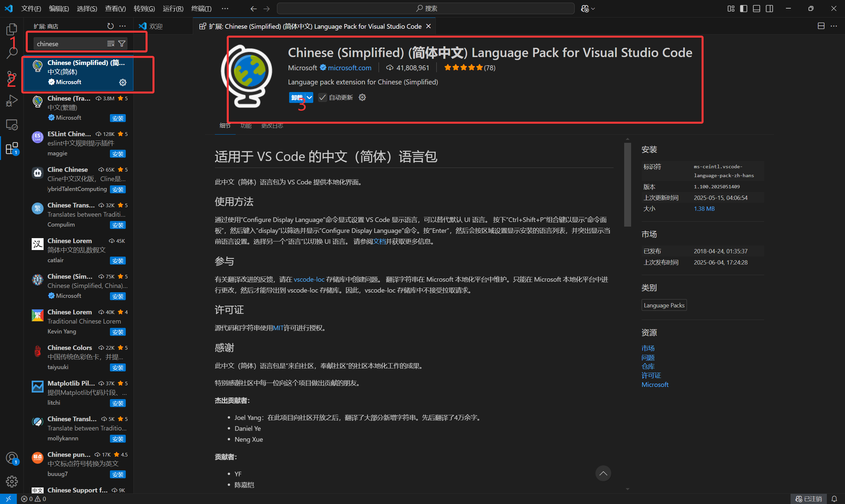Open the Explorer view in activity bar
845x504 pixels.
pyautogui.click(x=12, y=30)
